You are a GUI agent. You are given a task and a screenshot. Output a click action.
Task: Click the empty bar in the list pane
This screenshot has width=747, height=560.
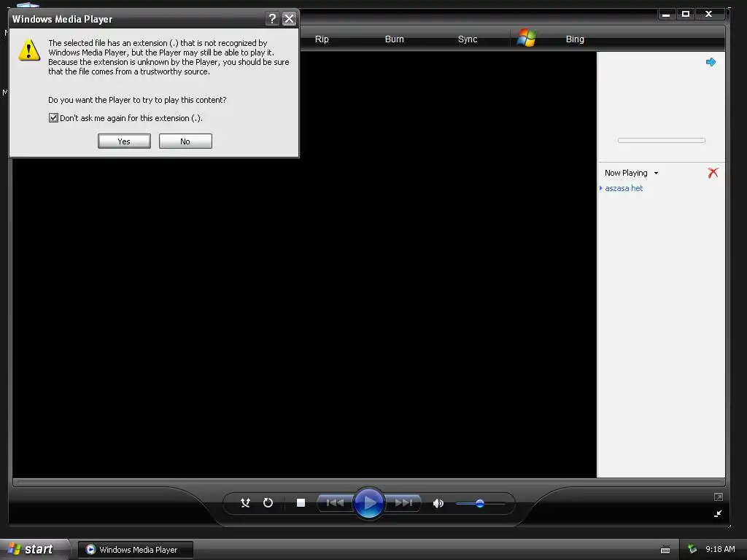(661, 141)
